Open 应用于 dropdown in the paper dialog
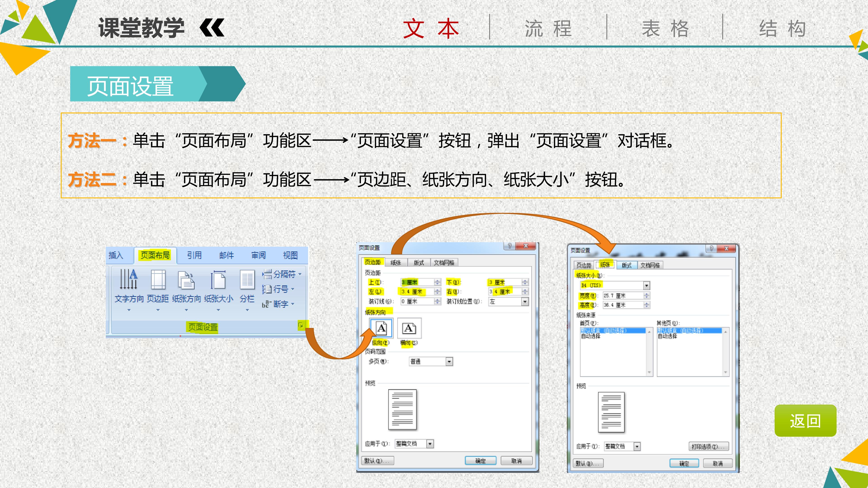This screenshot has height=488, width=868. pos(637,447)
